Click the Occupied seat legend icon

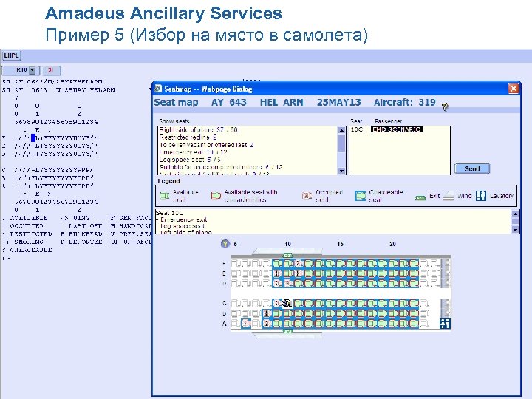[307, 196]
